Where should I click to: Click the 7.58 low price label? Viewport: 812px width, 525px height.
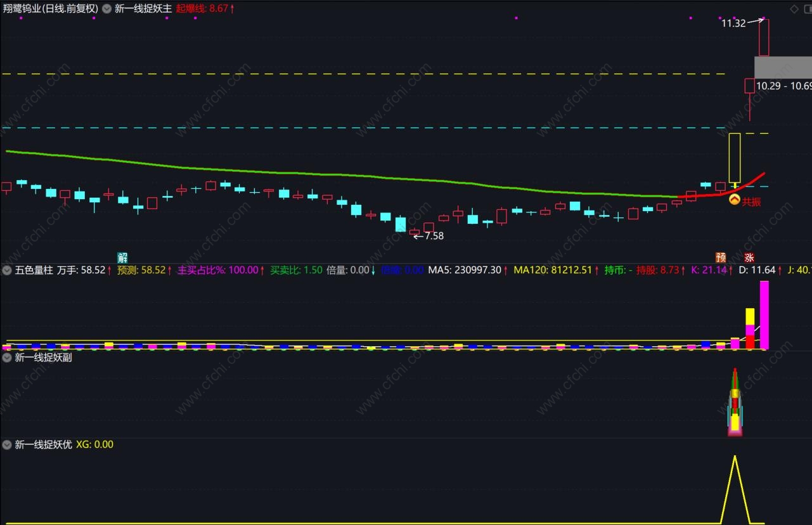tap(434, 236)
